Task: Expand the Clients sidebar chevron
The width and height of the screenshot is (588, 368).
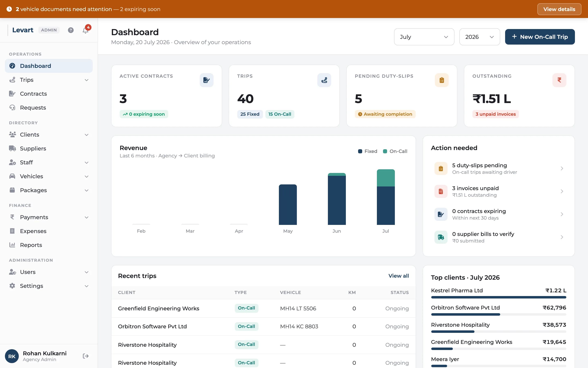Action: pyautogui.click(x=87, y=135)
